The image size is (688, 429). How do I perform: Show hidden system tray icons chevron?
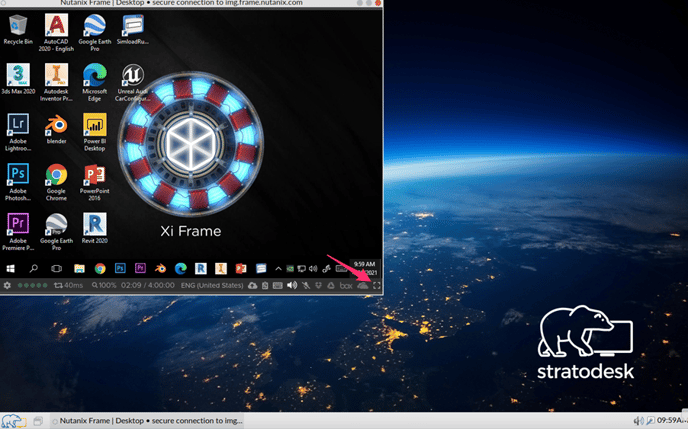point(278,268)
